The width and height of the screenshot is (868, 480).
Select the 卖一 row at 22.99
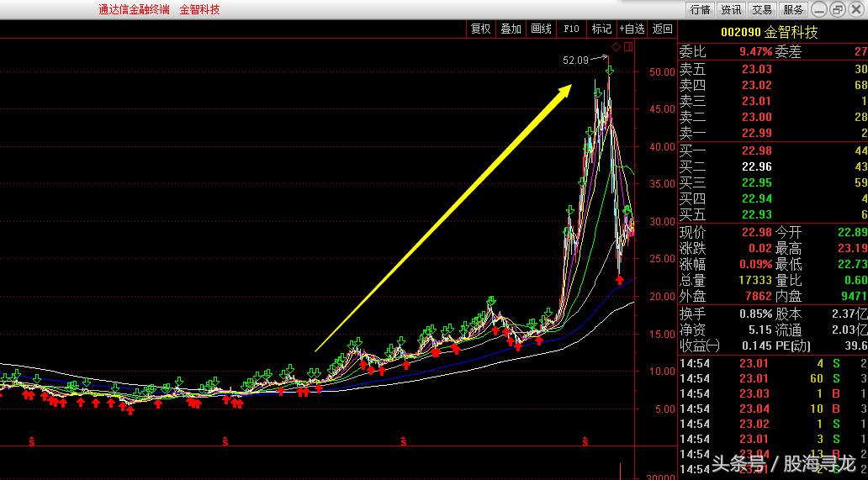(773, 134)
